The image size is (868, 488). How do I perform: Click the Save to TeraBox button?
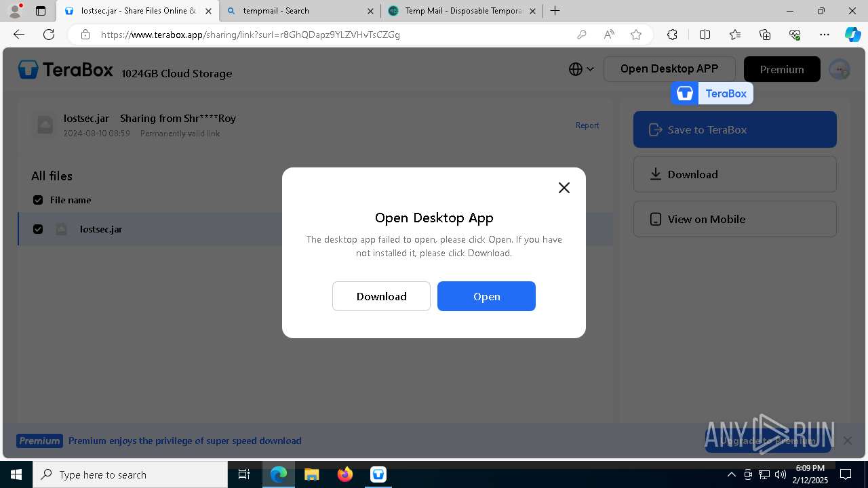coord(734,129)
